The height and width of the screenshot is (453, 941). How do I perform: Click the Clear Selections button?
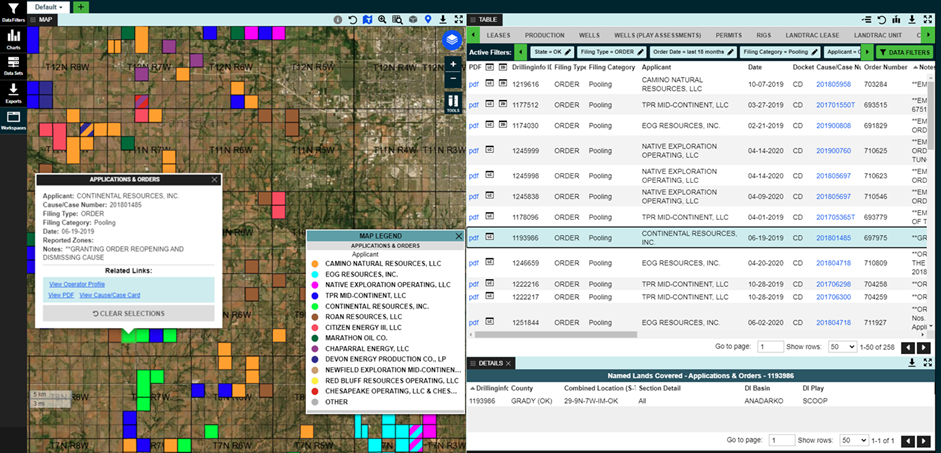pos(131,313)
